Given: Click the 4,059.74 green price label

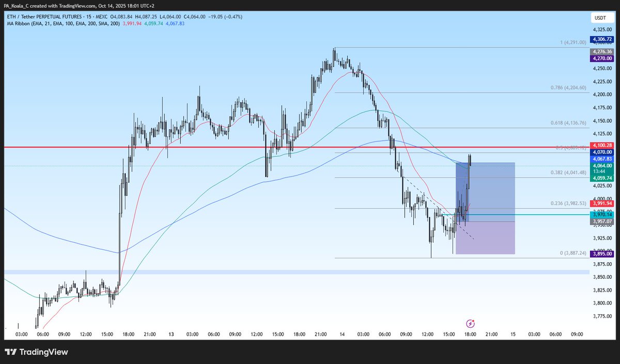Looking at the screenshot, I should (602, 178).
